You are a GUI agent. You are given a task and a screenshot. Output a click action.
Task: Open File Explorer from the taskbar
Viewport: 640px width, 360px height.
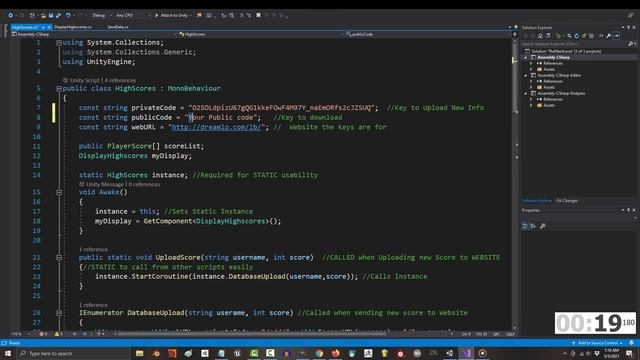(140, 353)
